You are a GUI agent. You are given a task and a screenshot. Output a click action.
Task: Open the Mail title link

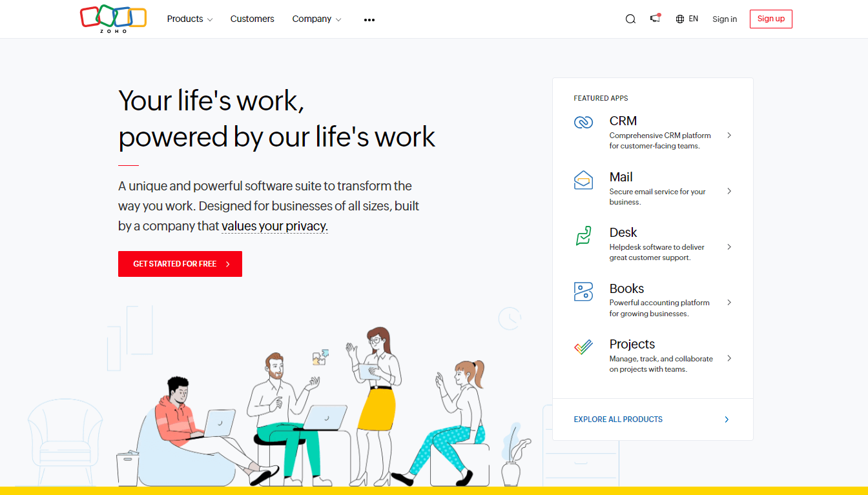621,177
